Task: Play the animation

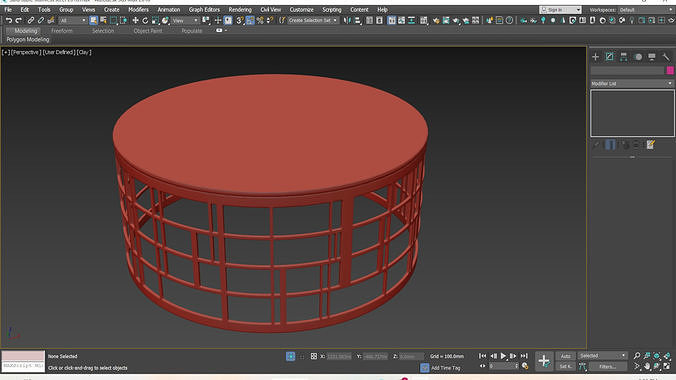Action: pos(503,356)
